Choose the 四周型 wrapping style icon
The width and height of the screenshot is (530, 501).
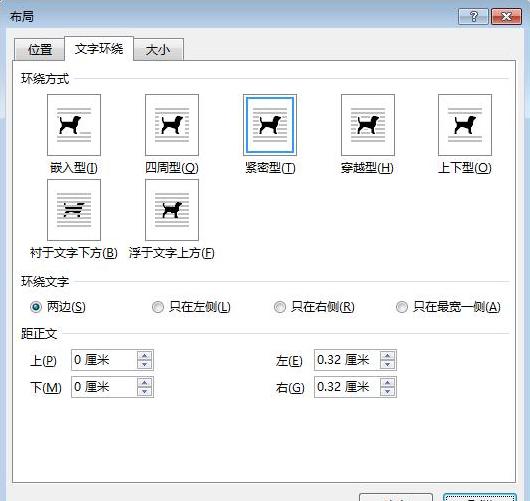click(x=172, y=125)
